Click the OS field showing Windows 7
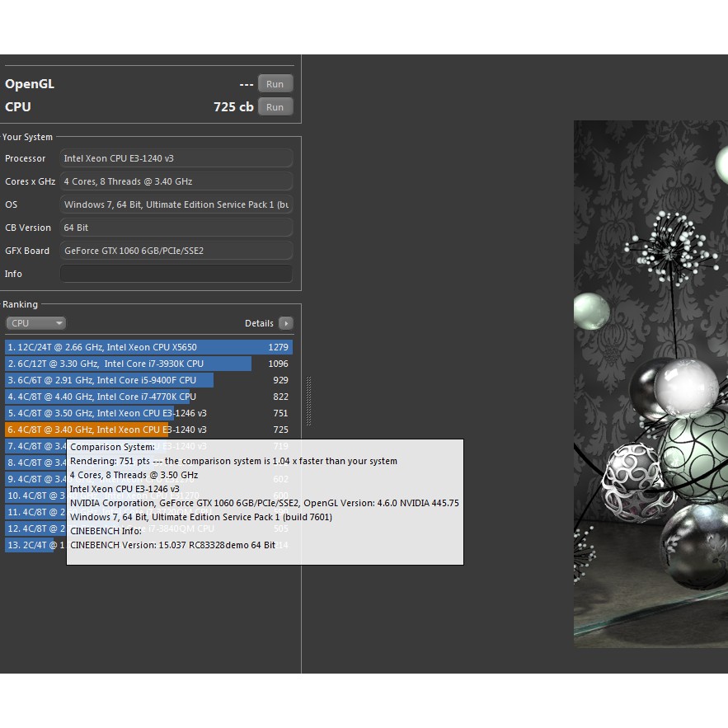 pyautogui.click(x=176, y=204)
